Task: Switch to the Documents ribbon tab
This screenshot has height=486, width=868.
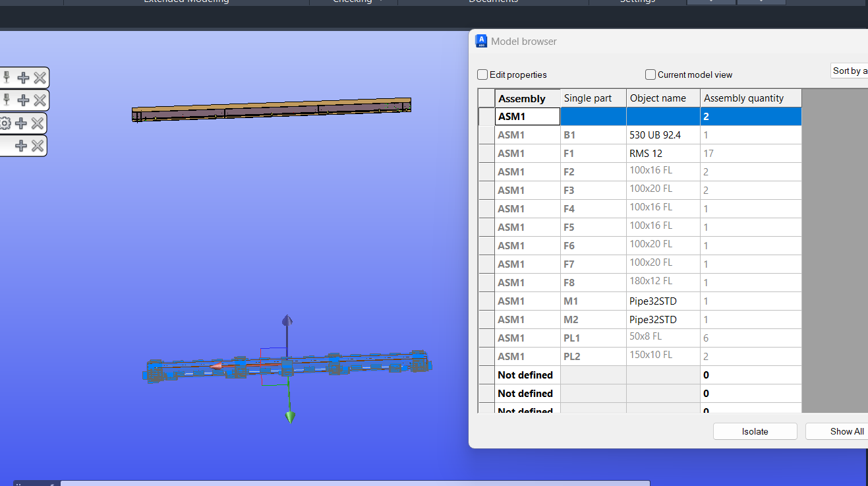Action: click(493, 2)
